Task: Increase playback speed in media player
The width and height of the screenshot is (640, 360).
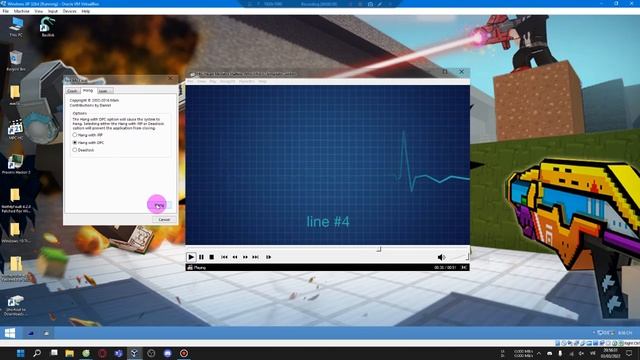Action: click(x=245, y=257)
